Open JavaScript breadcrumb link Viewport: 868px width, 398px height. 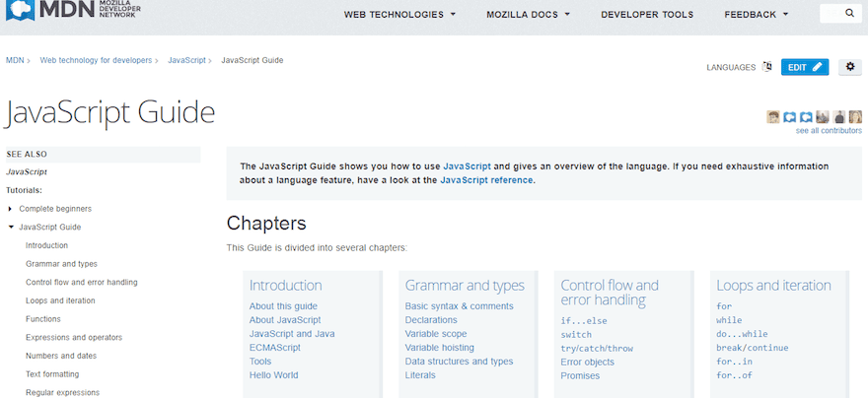click(x=186, y=60)
